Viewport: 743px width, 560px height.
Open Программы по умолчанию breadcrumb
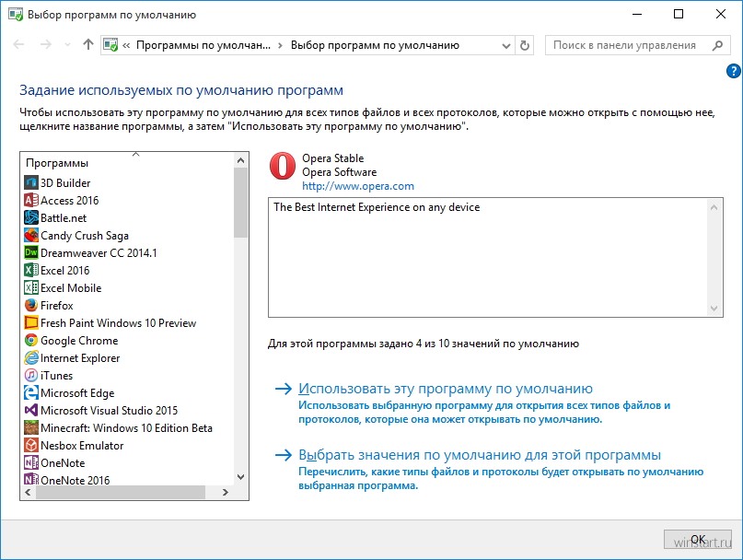click(x=203, y=45)
